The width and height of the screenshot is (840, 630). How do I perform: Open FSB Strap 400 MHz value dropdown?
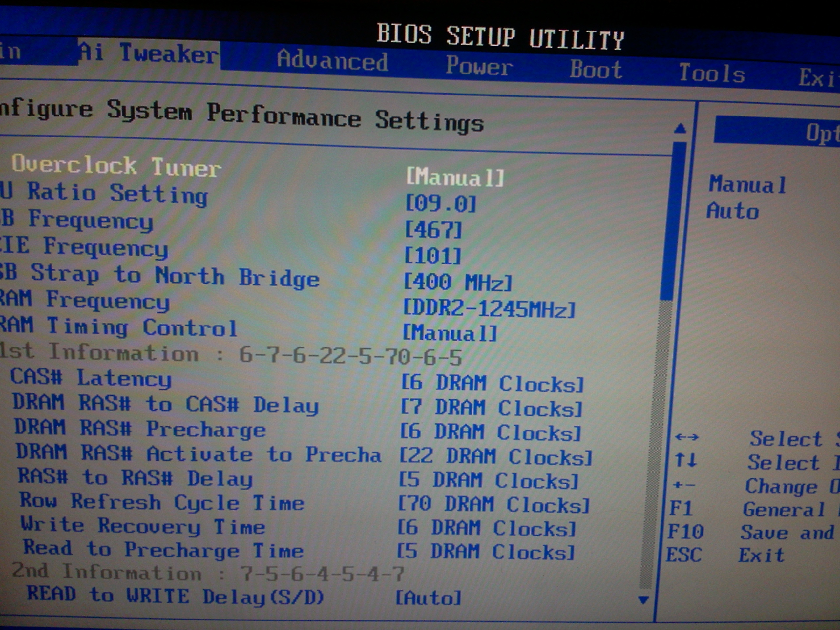458,282
